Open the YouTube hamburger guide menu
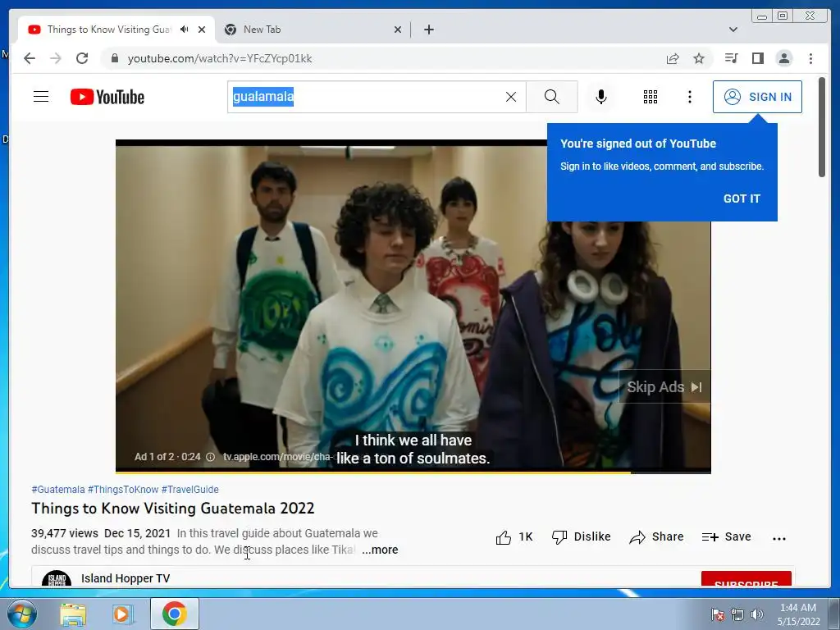This screenshot has width=840, height=630. 41,97
